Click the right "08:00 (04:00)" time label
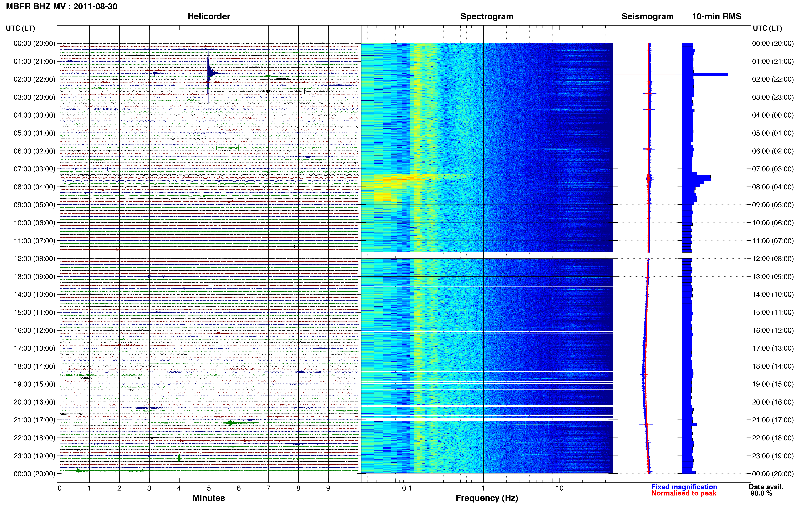Viewport: 812px width, 508px height. (773, 187)
